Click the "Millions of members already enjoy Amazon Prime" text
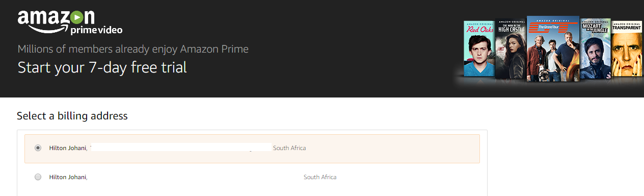644x196 pixels. 133,50
